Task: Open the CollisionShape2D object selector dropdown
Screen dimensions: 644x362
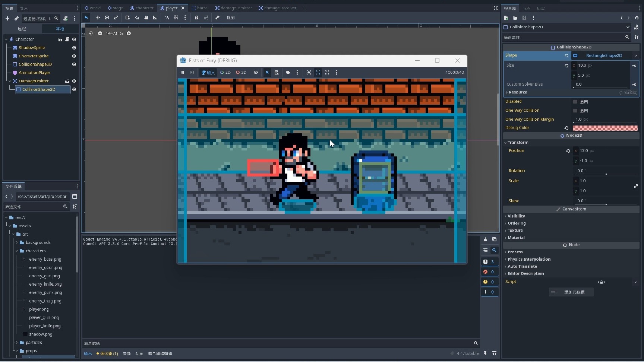Action: pyautogui.click(x=628, y=27)
